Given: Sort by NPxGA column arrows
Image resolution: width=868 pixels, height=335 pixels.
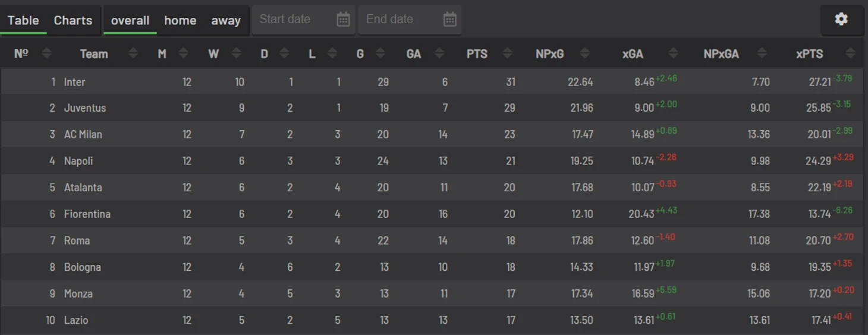Looking at the screenshot, I should point(762,53).
